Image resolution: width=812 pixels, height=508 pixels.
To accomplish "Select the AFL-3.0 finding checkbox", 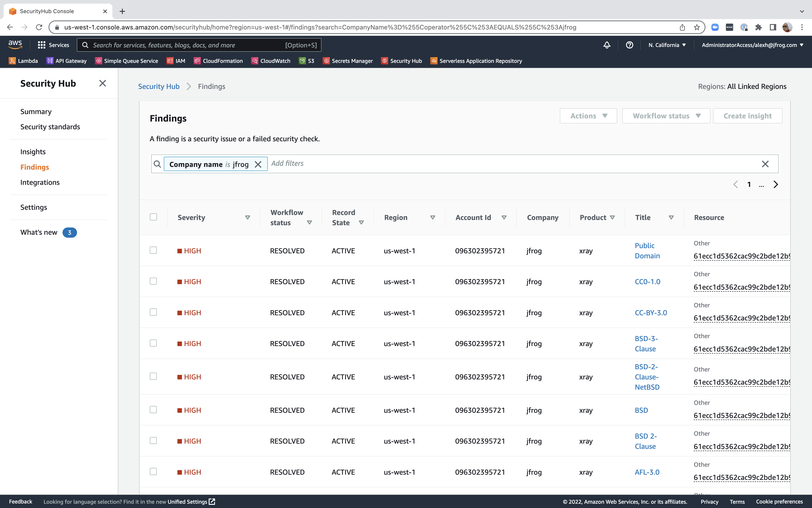I will pos(153,472).
